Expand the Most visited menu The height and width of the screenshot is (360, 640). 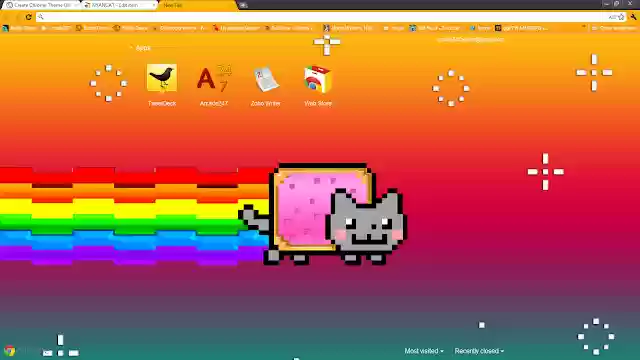click(424, 351)
